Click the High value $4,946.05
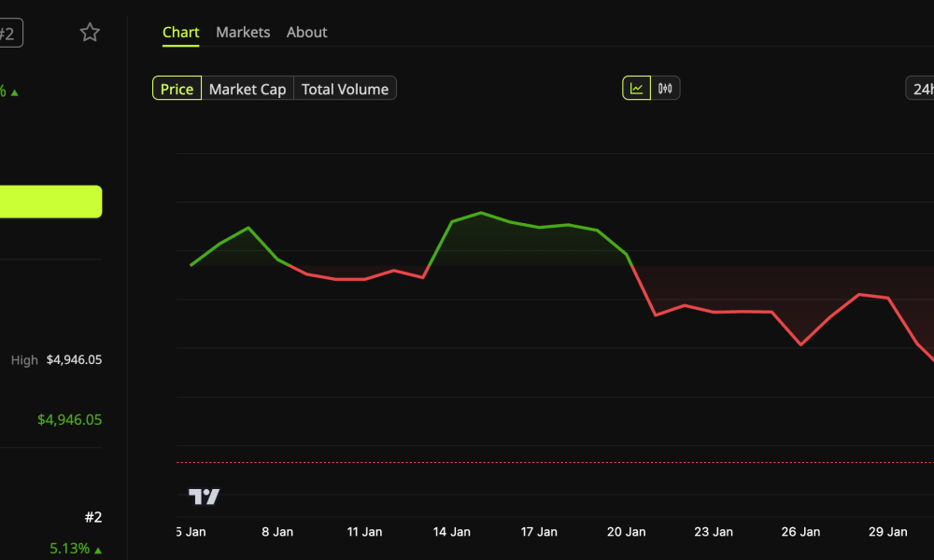 pos(77,359)
